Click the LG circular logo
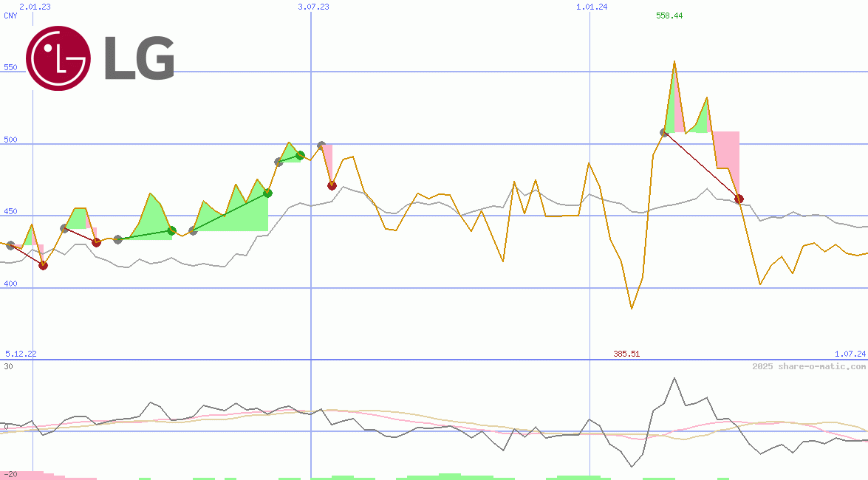Screen dimensions: 868x480 coord(58,58)
